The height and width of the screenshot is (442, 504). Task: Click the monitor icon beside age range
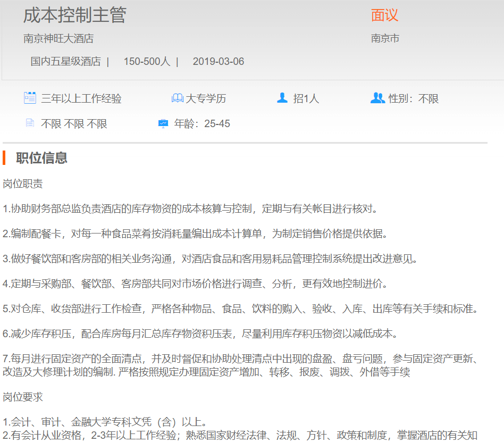163,124
